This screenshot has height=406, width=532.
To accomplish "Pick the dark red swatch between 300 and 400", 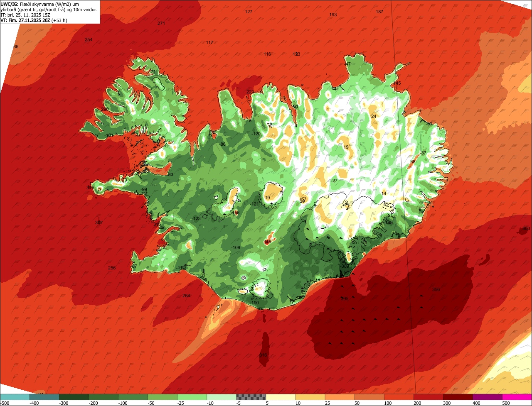I will (458, 397).
